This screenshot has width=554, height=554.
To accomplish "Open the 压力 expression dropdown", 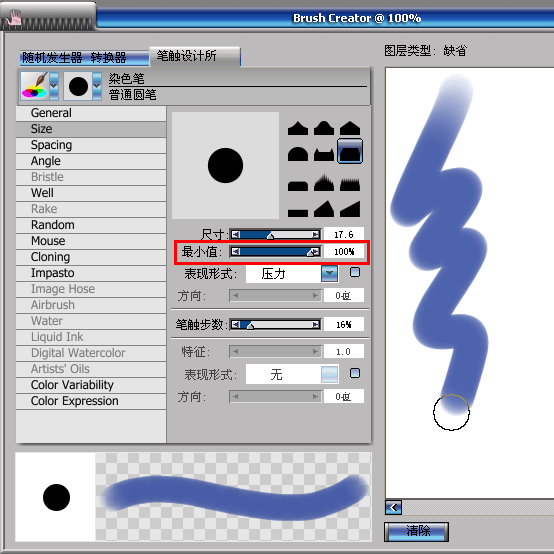I will [329, 274].
